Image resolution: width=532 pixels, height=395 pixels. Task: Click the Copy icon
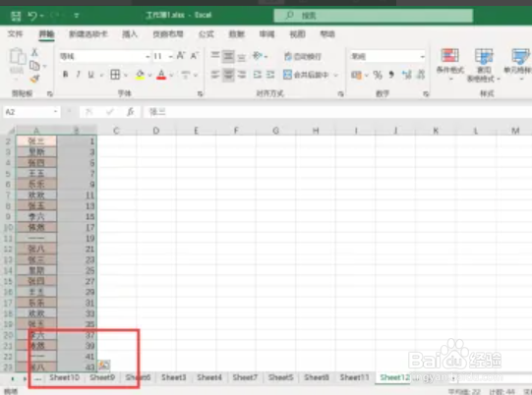pyautogui.click(x=34, y=66)
